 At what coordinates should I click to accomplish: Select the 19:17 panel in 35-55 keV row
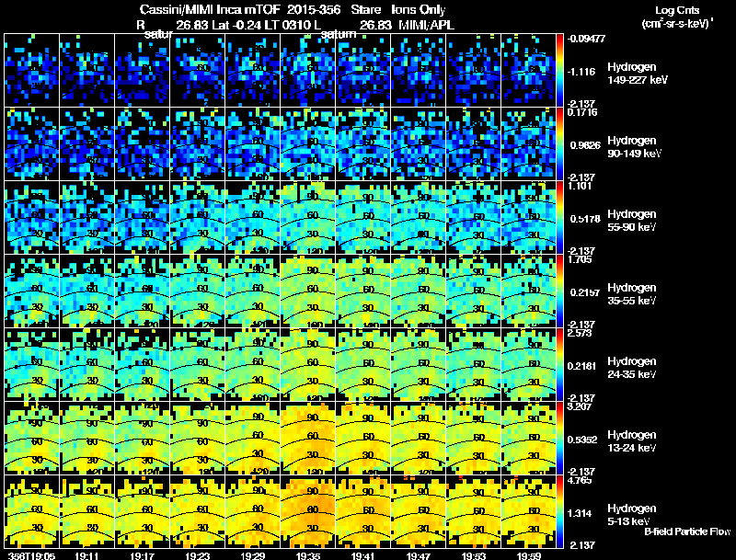(x=143, y=291)
